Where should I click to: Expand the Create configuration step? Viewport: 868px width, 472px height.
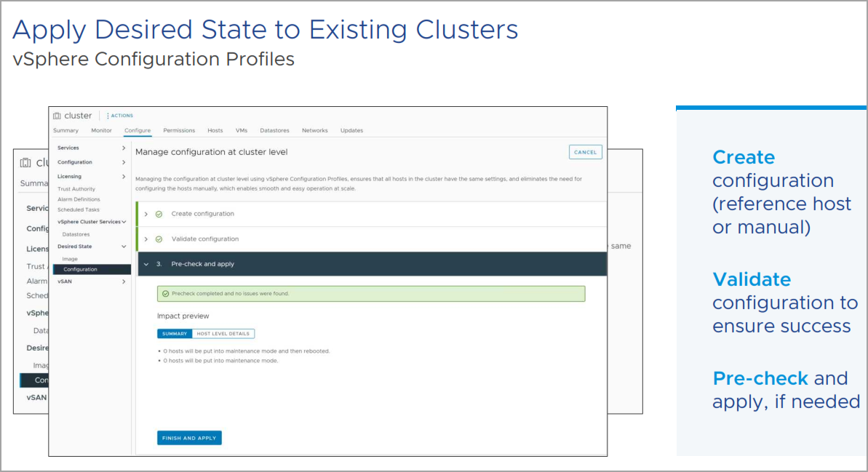click(146, 214)
